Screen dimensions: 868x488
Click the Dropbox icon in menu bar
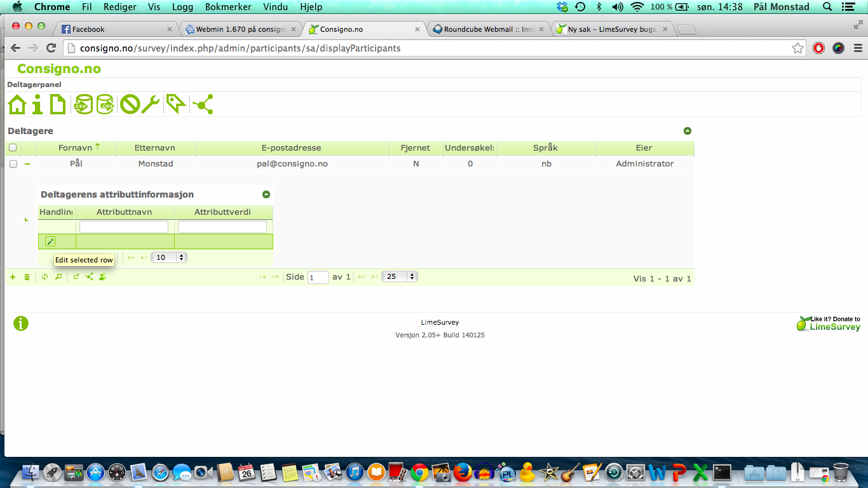pos(562,7)
